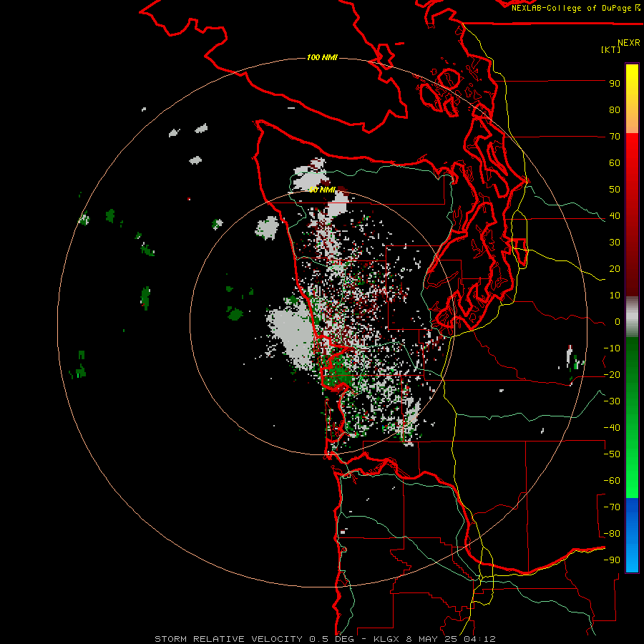Click the 10 value on velocity scale
644x644 pixels.
point(615,296)
